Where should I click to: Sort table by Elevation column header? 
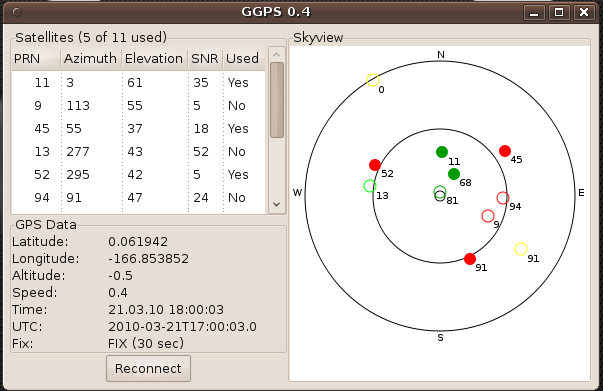tap(155, 59)
